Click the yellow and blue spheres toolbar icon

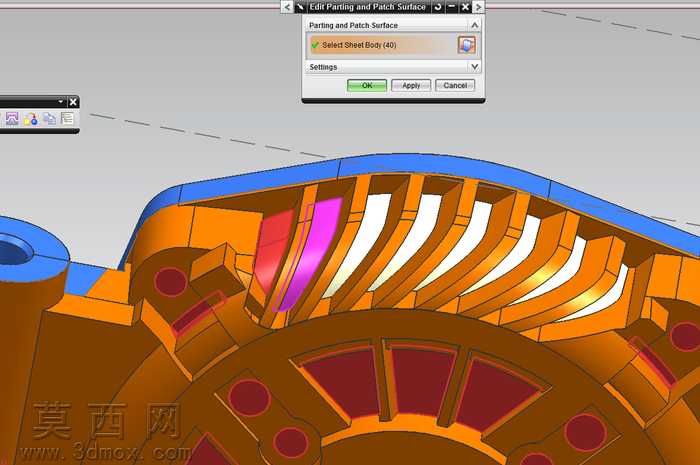tap(31, 119)
